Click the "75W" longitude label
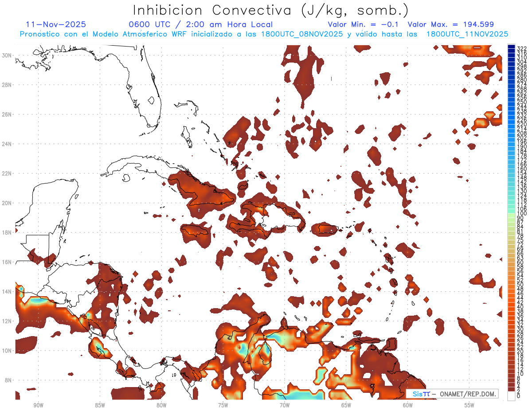This screenshot has width=532, height=411. (x=223, y=405)
